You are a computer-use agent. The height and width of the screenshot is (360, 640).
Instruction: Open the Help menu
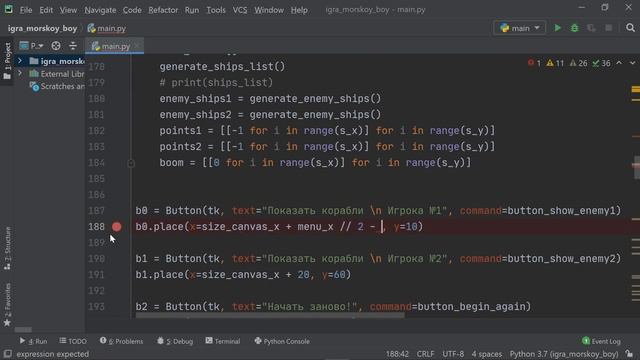299,10
